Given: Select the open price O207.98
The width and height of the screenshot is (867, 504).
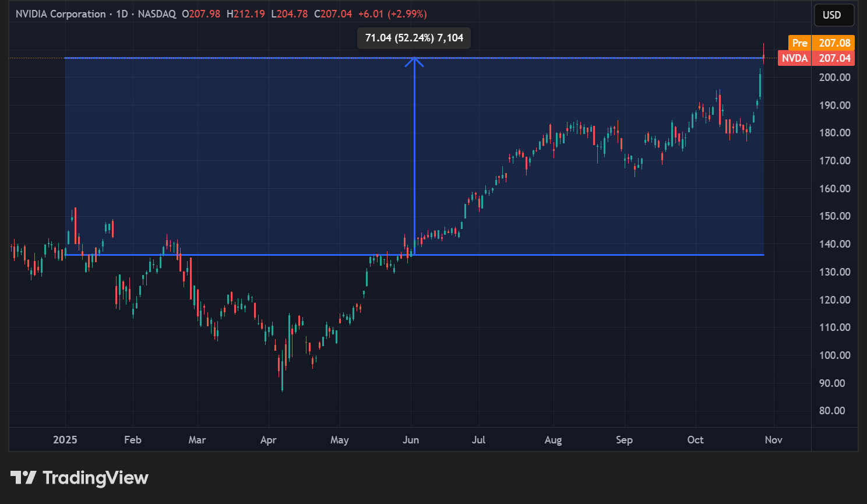Looking at the screenshot, I should point(202,13).
